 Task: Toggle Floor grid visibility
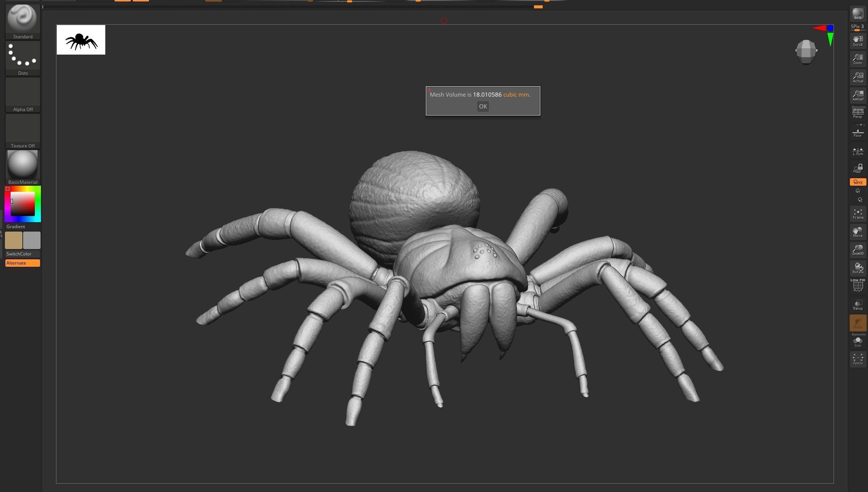pos(858,132)
